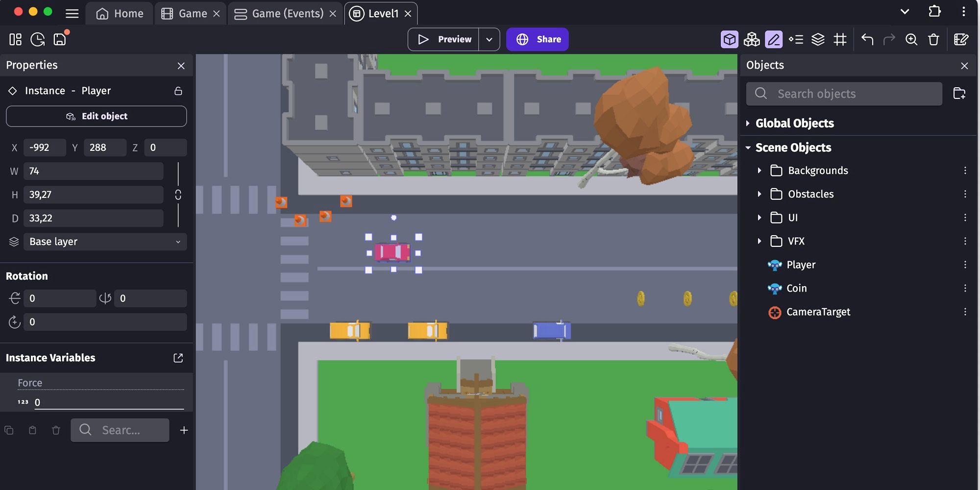Viewport: 980px width, 490px height.
Task: Select the Player object in list
Action: coord(801,265)
